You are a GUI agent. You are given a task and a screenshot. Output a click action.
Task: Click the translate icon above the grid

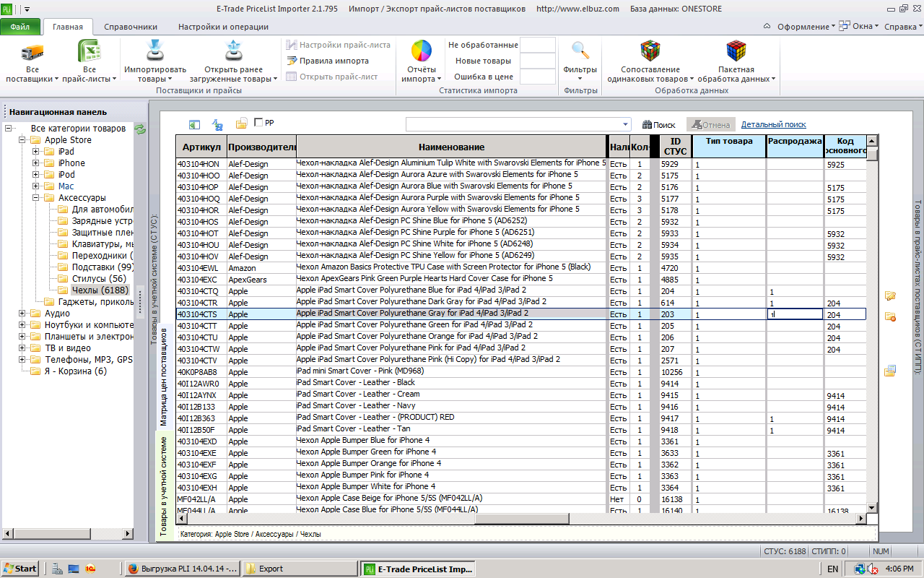pyautogui.click(x=217, y=124)
